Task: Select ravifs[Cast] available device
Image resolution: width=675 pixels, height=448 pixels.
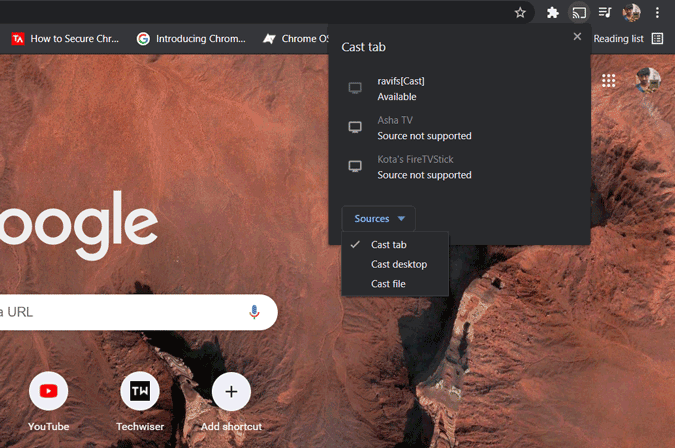Action: click(401, 88)
